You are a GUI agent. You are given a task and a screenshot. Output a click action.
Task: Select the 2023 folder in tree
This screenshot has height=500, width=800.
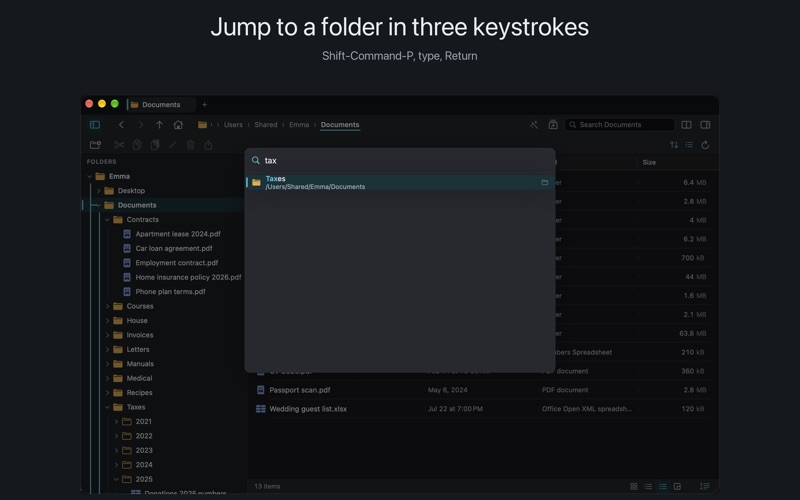[x=144, y=451]
